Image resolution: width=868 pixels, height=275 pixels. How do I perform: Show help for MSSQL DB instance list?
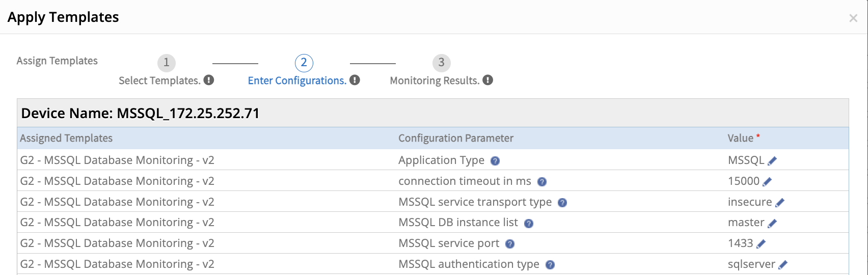[529, 223]
